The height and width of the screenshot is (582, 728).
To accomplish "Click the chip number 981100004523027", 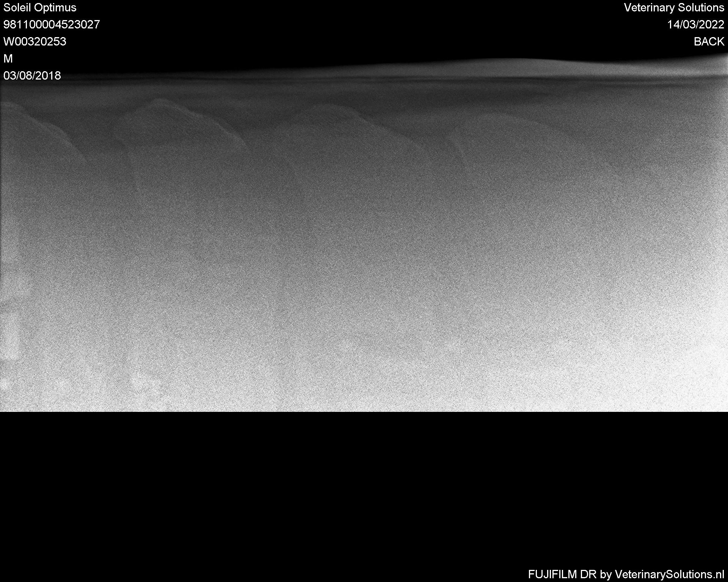I will pyautogui.click(x=52, y=25).
